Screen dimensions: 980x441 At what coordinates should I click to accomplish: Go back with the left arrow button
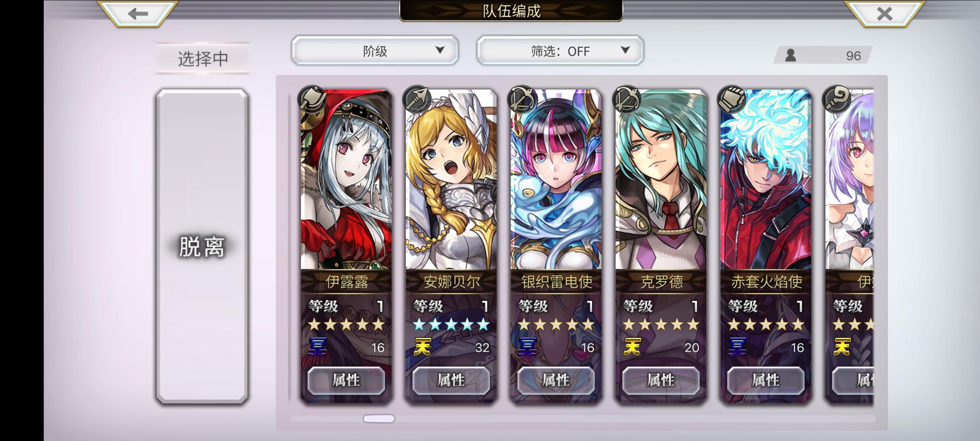coord(137,14)
